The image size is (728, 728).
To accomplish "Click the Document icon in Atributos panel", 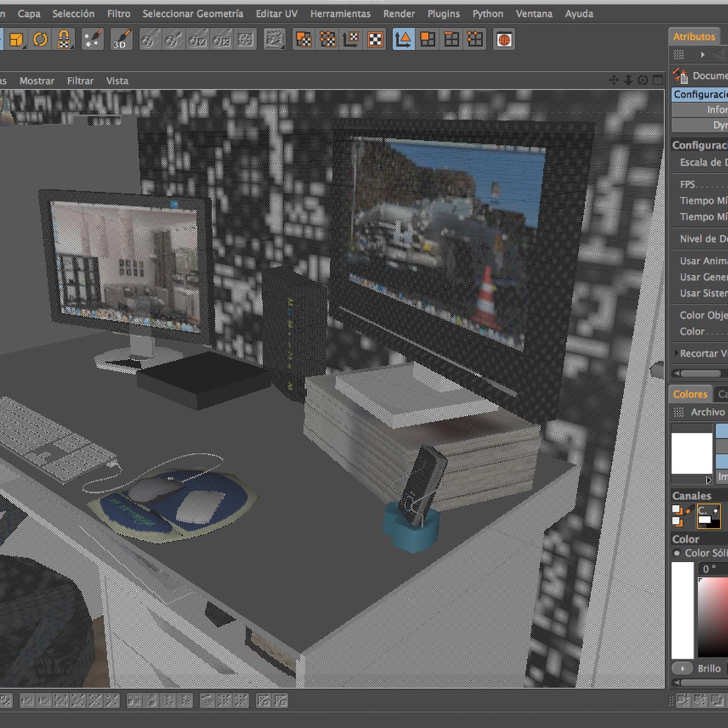I will (681, 75).
